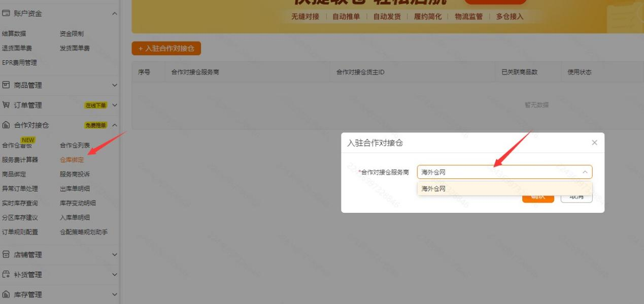The width and height of the screenshot is (644, 304).
Task: Collapse the 账户资金 section chevron
Action: [x=114, y=14]
